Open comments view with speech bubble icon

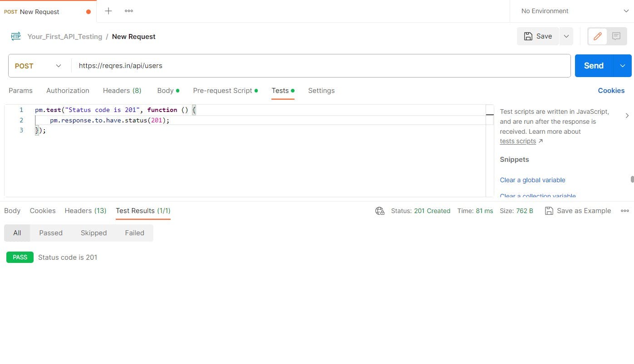click(616, 36)
